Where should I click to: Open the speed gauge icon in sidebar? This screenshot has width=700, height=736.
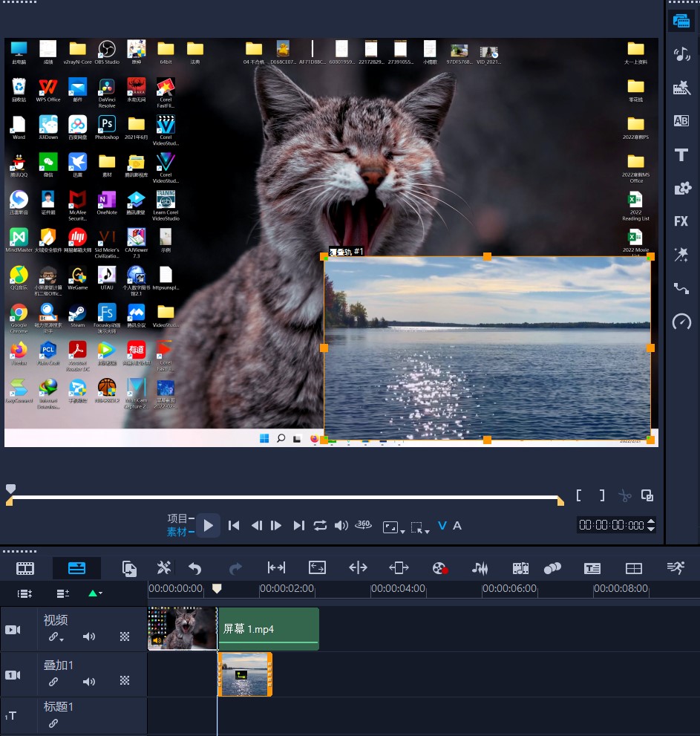click(681, 322)
